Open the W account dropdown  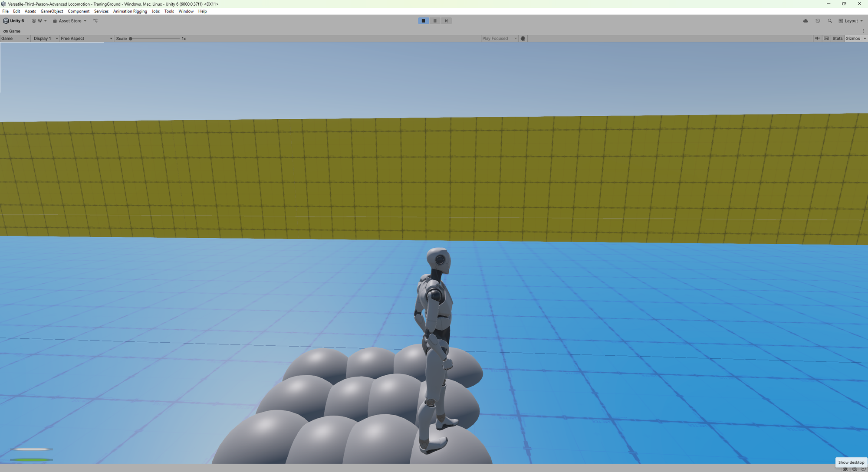[x=39, y=21]
